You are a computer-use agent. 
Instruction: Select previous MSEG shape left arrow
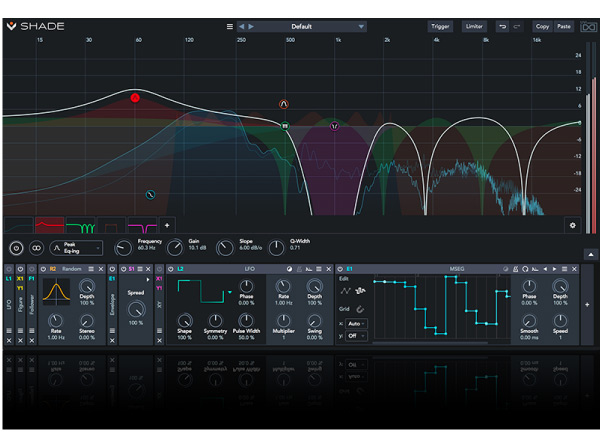pos(545,269)
